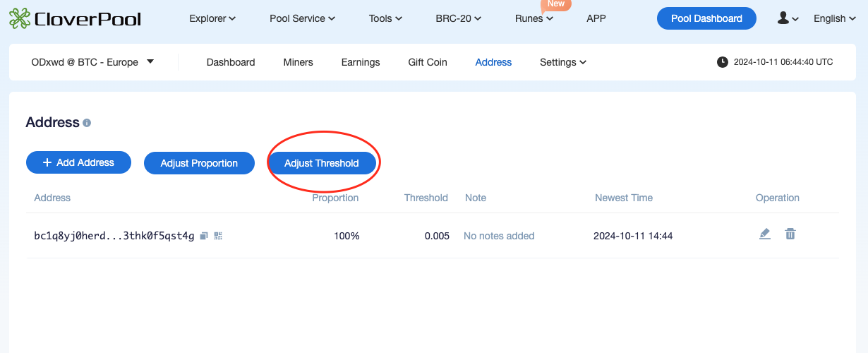The image size is (868, 353).
Task: Open the Runes menu
Action: point(534,18)
